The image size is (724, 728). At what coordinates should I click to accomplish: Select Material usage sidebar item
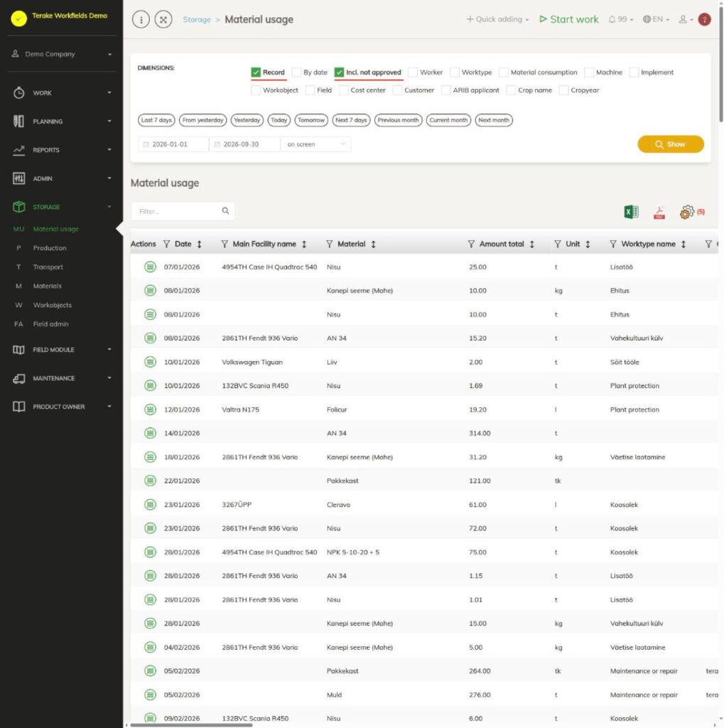tap(55, 229)
